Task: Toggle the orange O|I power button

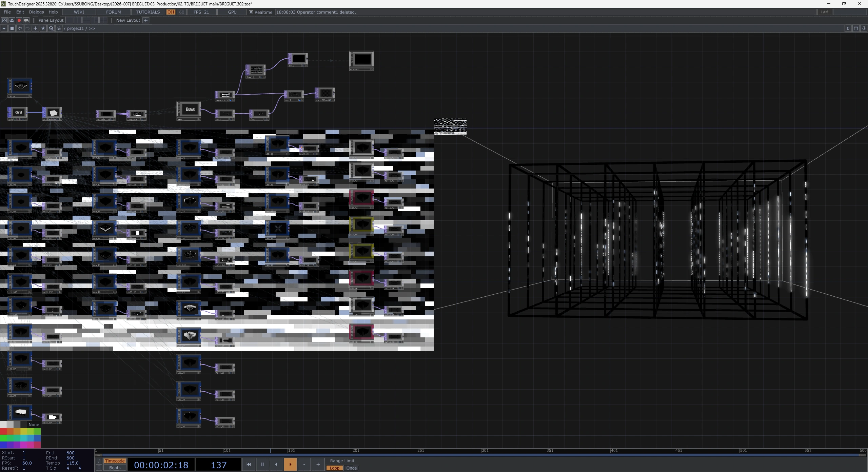Action: click(171, 12)
